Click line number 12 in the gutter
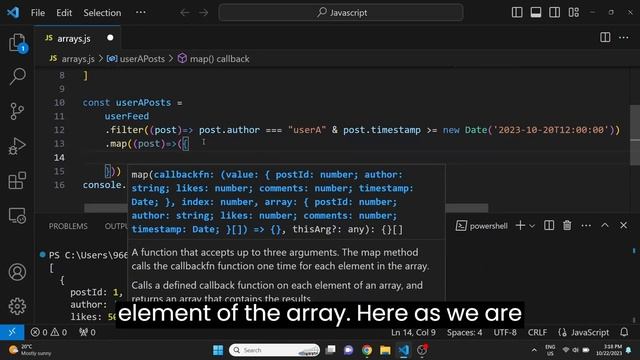 click(x=59, y=130)
